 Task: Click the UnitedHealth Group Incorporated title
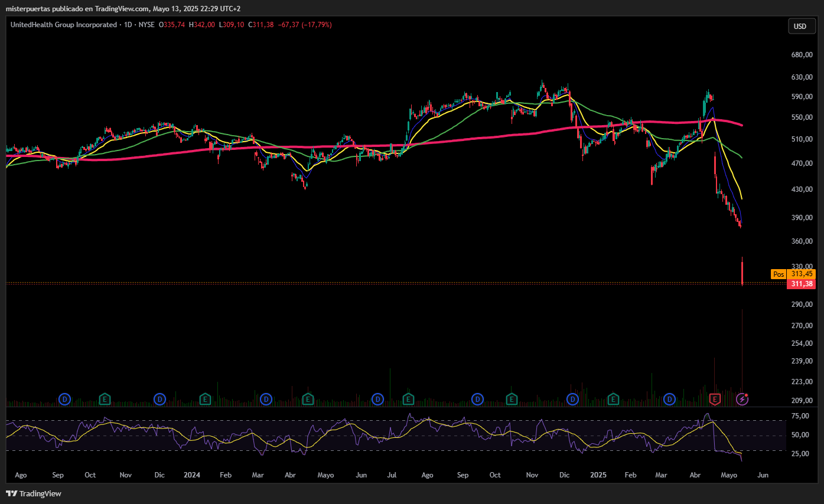click(63, 25)
